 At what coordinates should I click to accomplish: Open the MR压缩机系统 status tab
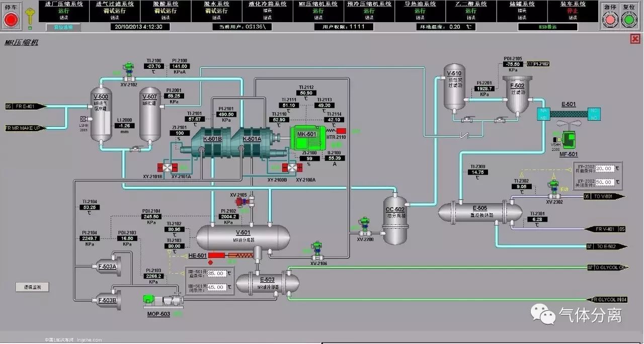click(x=318, y=11)
